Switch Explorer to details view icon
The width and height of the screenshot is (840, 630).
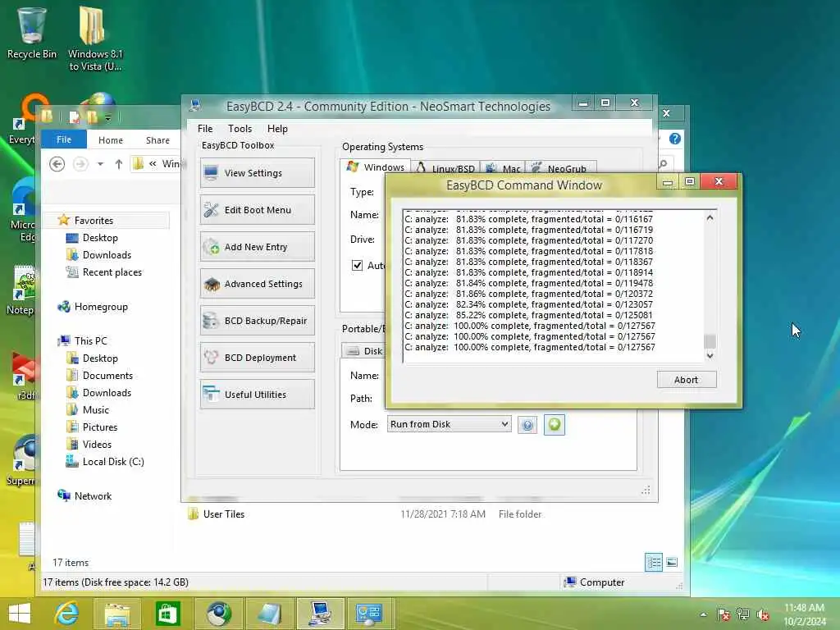coord(654,563)
